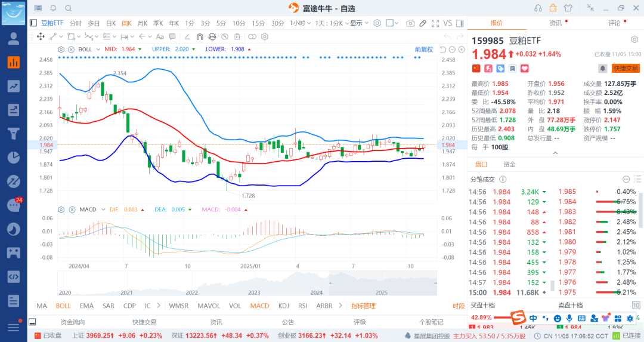Open 指标管理 indicator management

364,306
